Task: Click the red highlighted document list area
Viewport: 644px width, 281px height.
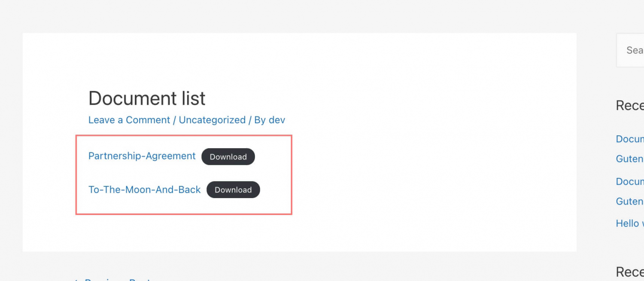Action: point(183,174)
